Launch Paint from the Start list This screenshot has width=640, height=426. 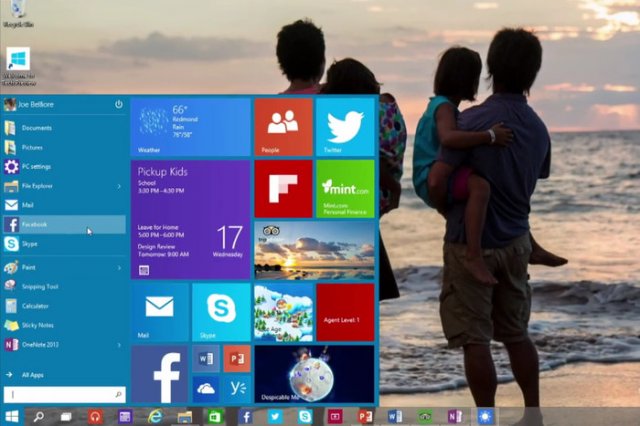(x=64, y=268)
